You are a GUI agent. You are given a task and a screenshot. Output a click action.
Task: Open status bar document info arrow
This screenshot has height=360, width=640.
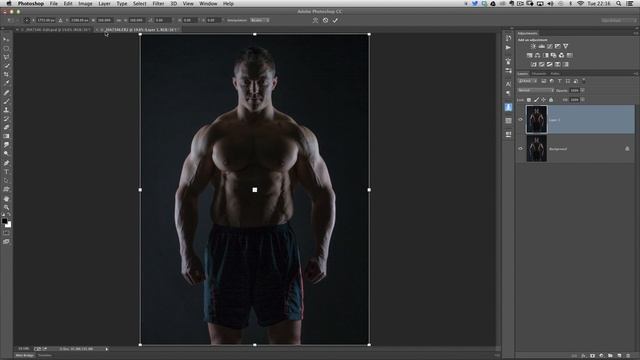pos(107,349)
